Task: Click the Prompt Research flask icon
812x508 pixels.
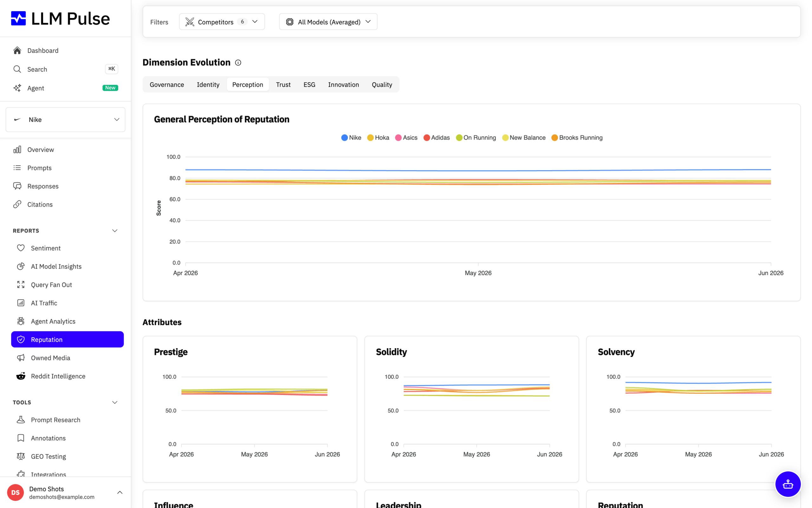Action: [21, 420]
